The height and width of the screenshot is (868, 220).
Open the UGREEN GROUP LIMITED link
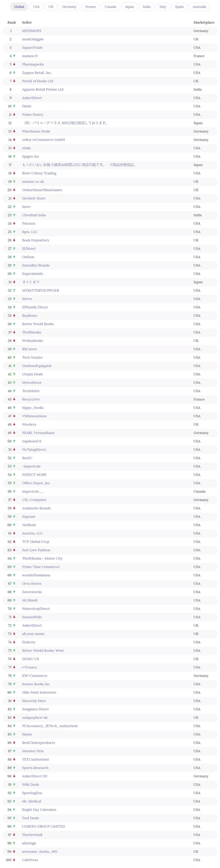(43, 826)
